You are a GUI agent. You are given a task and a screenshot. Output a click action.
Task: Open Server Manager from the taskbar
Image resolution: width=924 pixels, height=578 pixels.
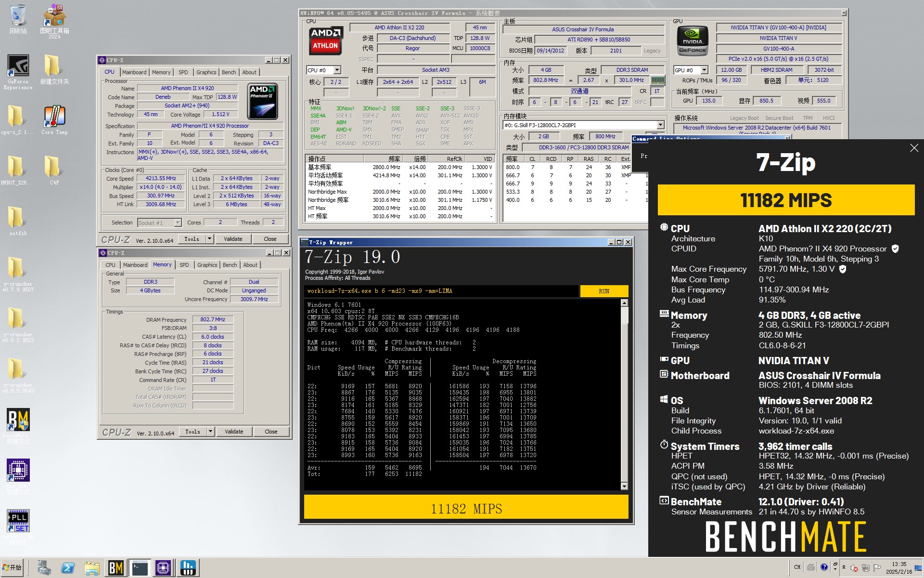tap(44, 568)
